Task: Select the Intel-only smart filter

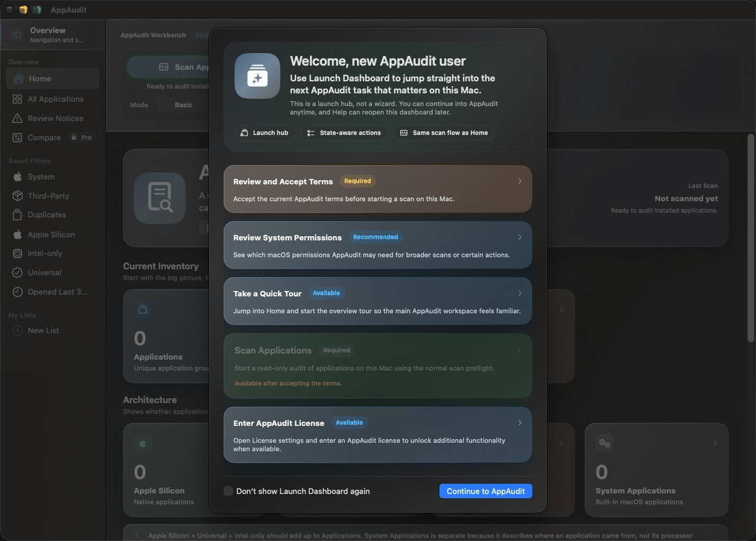Action: coord(52,254)
